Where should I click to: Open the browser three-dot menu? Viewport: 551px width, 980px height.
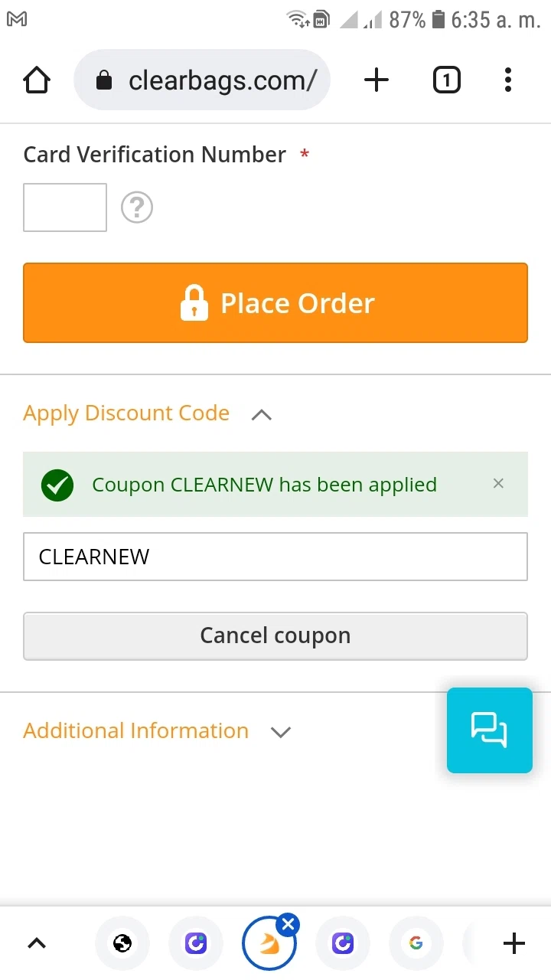(x=508, y=80)
